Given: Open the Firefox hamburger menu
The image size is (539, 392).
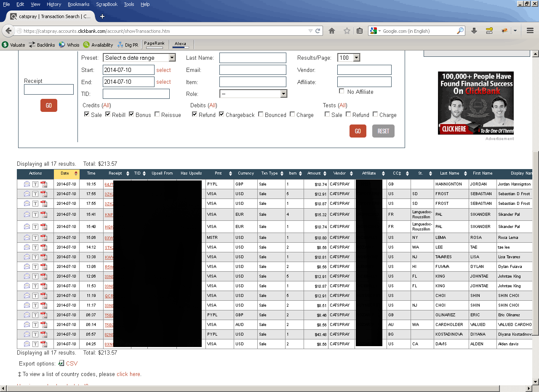Looking at the screenshot, I should 530,31.
